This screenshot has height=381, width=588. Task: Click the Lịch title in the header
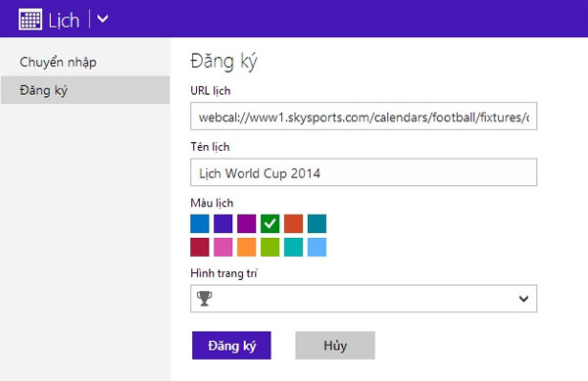pyautogui.click(x=64, y=20)
